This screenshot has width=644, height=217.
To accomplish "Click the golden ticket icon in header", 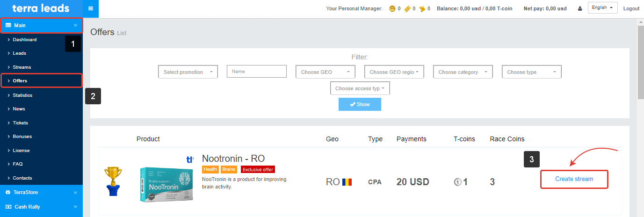I will click(407, 8).
